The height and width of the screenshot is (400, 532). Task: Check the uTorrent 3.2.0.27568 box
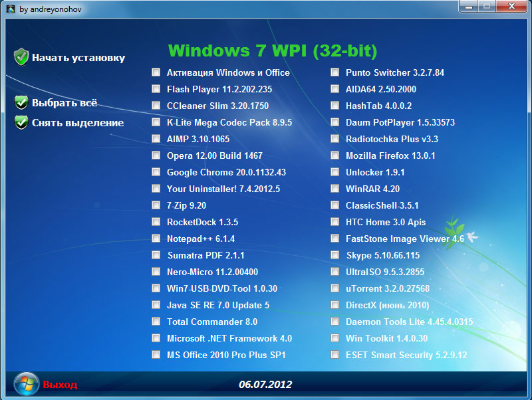coord(335,288)
